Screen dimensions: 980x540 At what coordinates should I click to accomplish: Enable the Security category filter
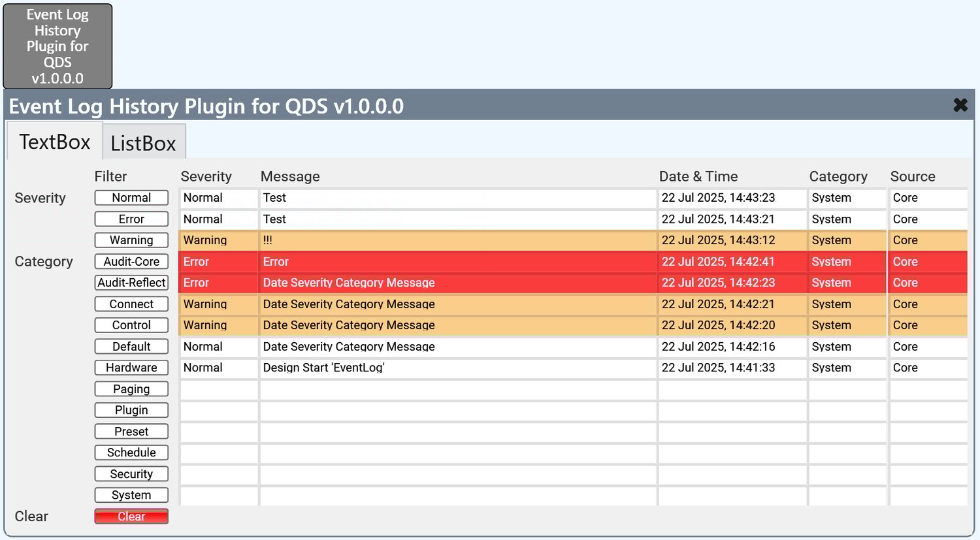131,474
